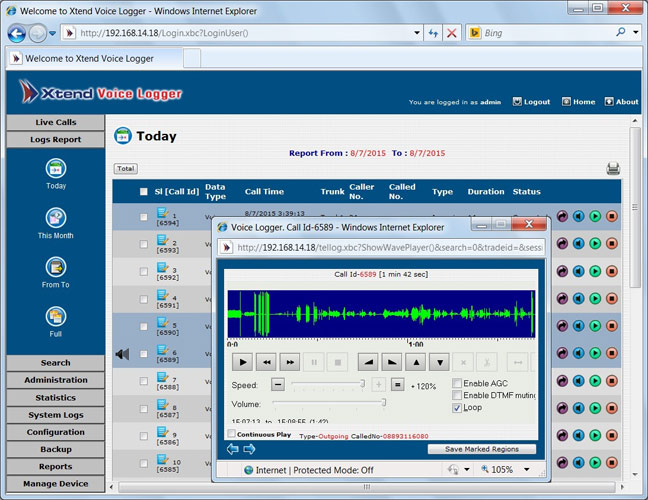The width and height of the screenshot is (648, 500).
Task: Click the refresh button beside address bar
Action: 433,33
